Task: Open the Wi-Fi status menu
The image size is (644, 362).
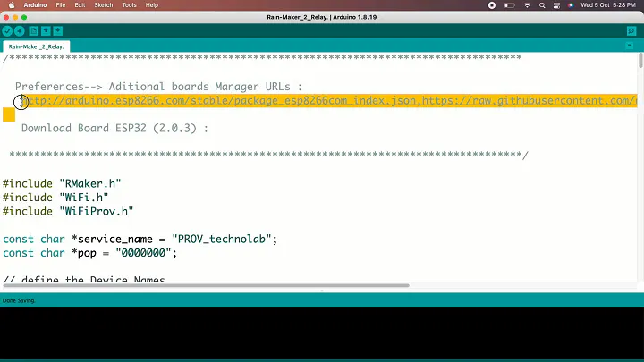Action: coord(527,5)
